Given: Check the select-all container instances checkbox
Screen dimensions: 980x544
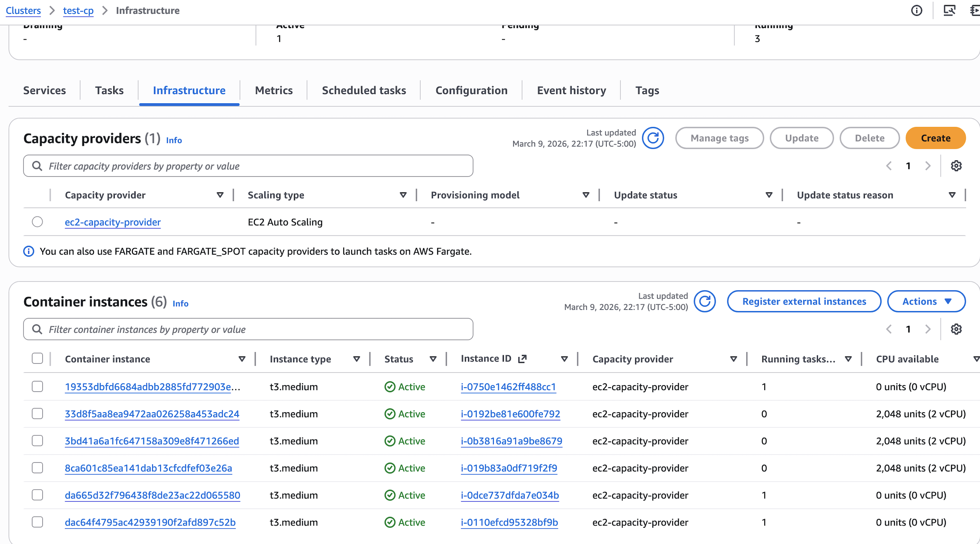Looking at the screenshot, I should pyautogui.click(x=37, y=359).
